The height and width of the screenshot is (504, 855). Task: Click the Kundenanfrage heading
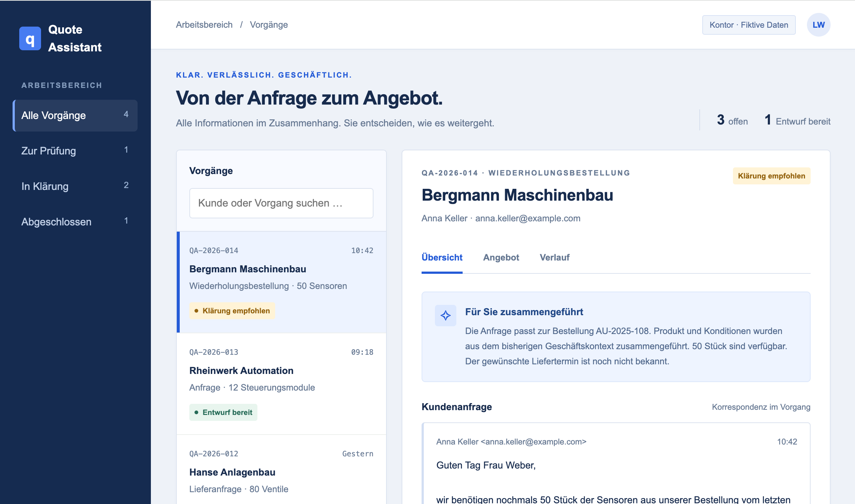coord(457,407)
